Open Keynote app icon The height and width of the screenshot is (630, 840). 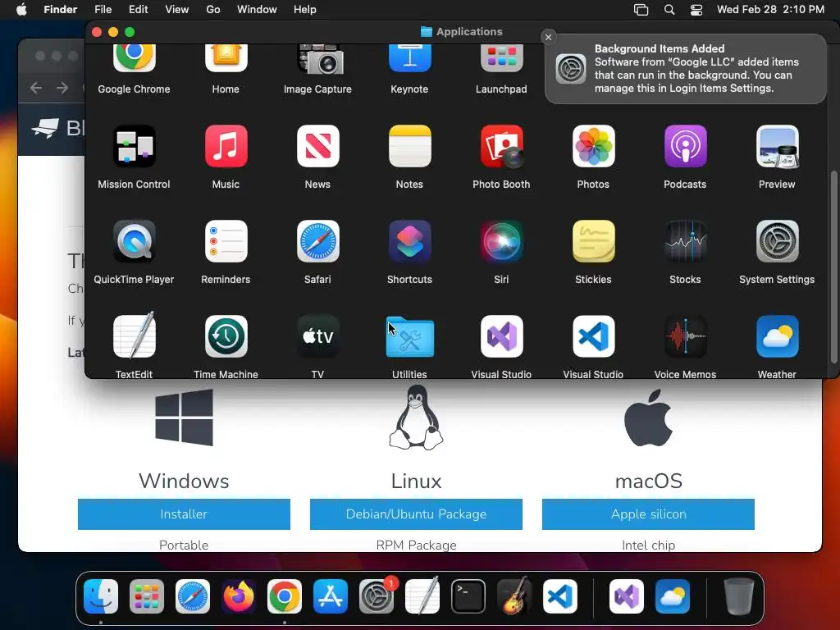[x=410, y=58]
